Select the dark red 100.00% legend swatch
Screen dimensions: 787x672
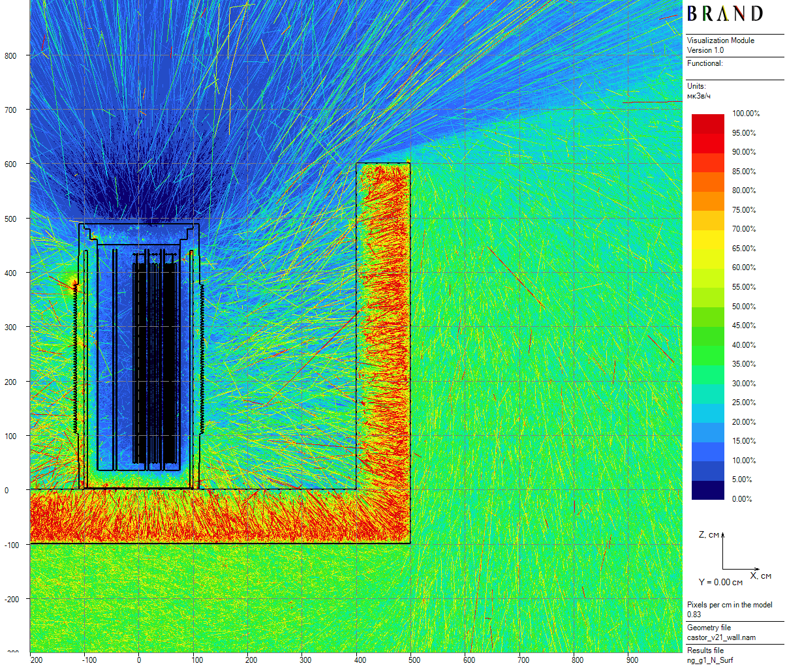click(x=707, y=120)
